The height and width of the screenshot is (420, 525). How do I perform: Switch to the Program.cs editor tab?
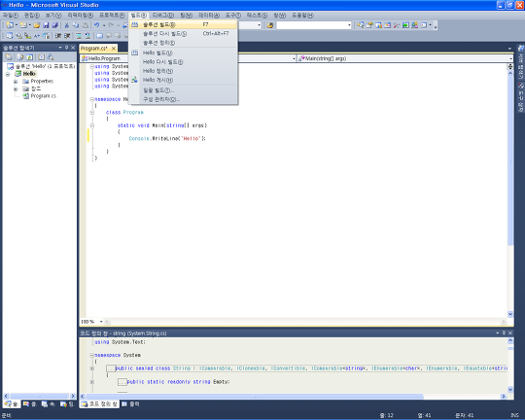[x=94, y=49]
